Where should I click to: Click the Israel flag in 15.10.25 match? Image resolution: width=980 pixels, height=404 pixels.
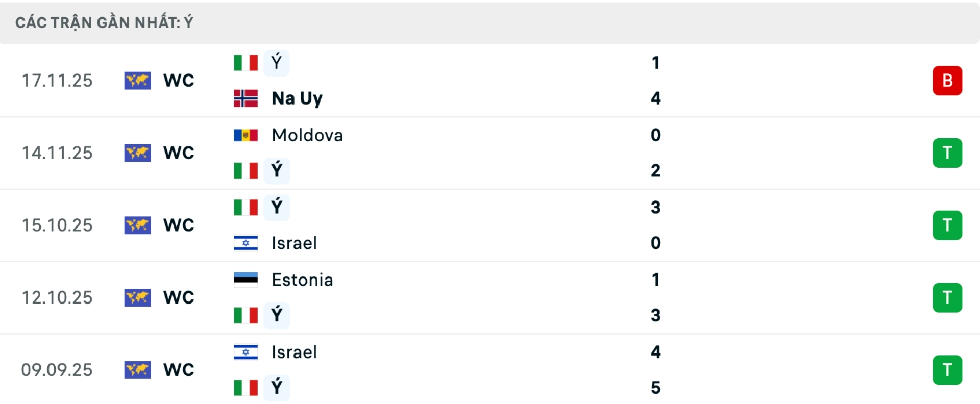pos(246,243)
